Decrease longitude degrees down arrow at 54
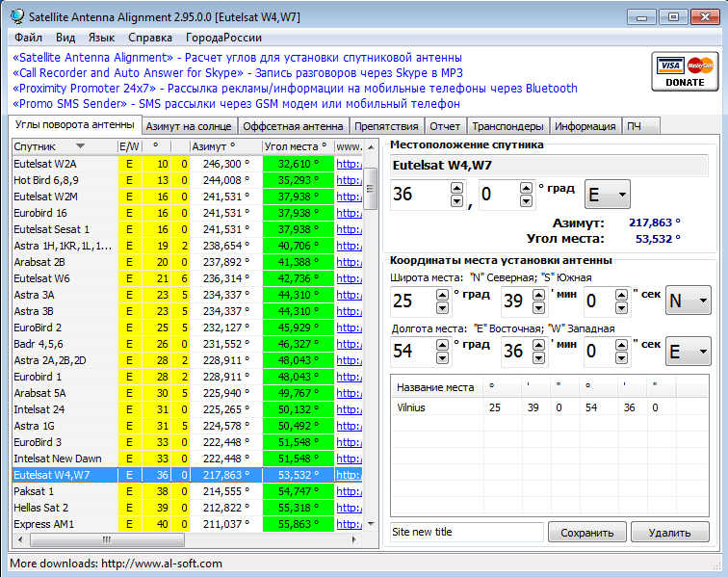 [442, 358]
